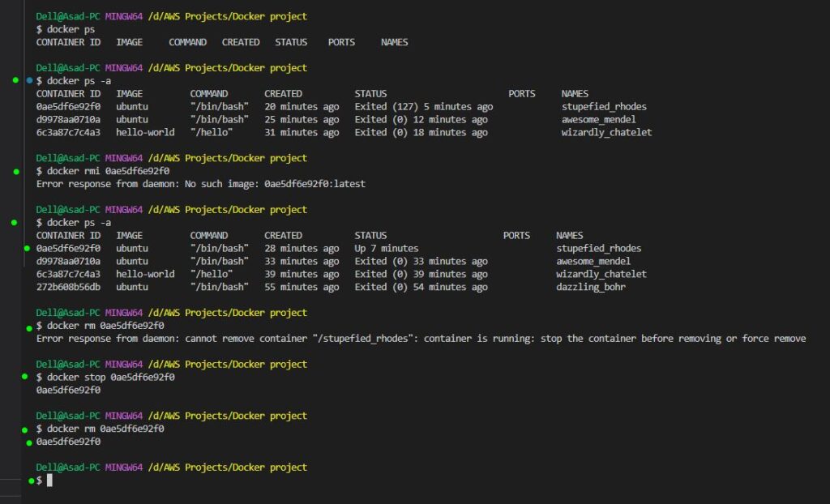Click the prompt path line above the docker rmi command
Viewport: 830px width, 504px height.
coord(172,158)
